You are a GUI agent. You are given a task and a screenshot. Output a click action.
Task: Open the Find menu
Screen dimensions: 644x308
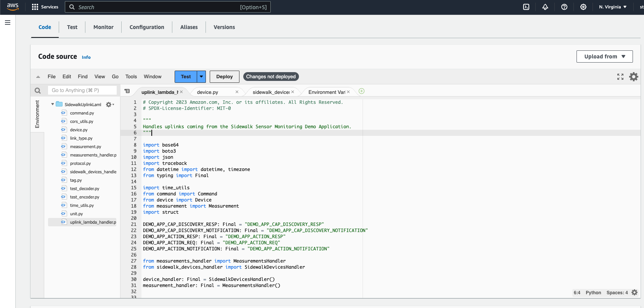tap(83, 77)
